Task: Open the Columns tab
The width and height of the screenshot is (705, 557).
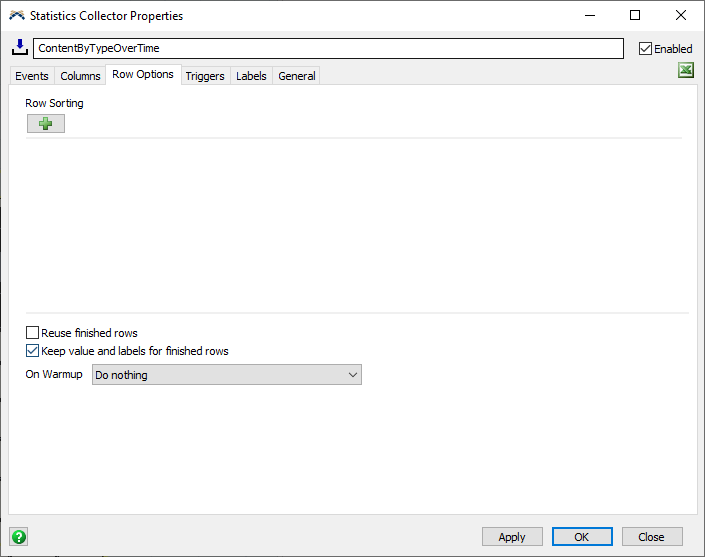Action: point(80,76)
